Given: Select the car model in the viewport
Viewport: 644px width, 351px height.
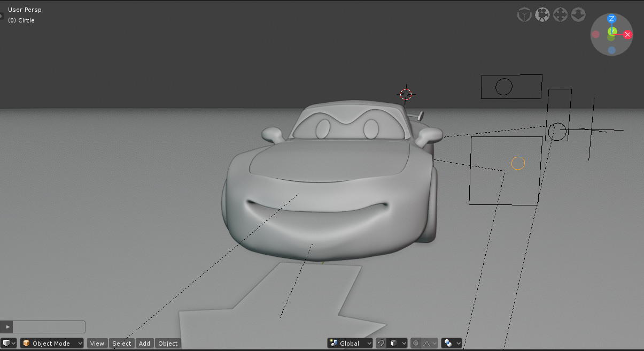Looking at the screenshot, I should point(331,182).
